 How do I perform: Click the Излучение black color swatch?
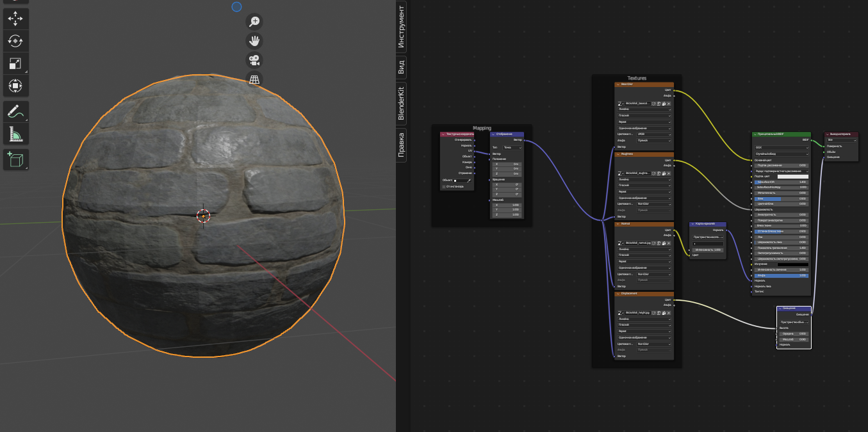793,264
